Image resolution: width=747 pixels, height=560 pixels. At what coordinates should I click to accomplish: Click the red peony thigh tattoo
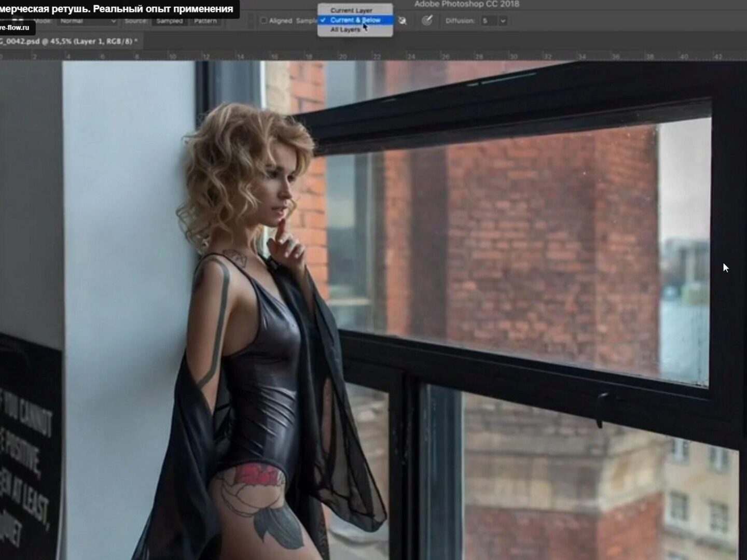click(257, 475)
